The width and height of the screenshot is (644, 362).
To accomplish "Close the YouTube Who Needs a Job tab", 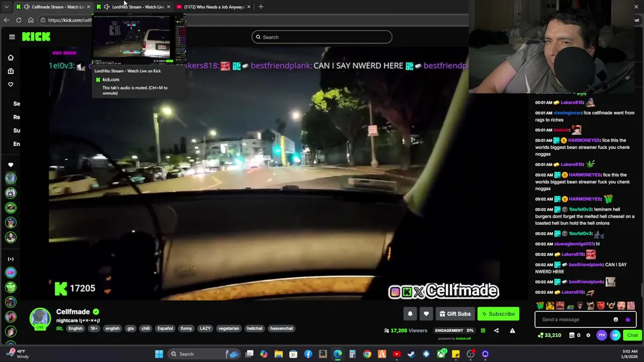I will pyautogui.click(x=249, y=7).
